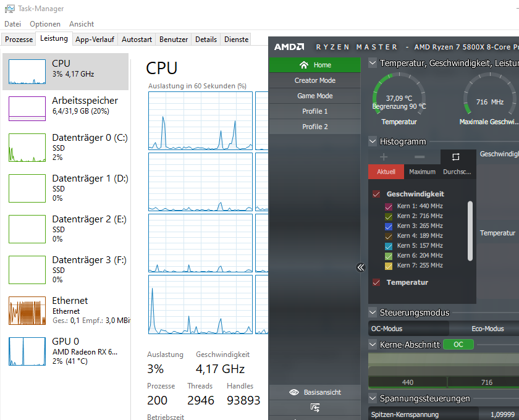
Task: Switch to the Details tab
Action: (x=206, y=40)
